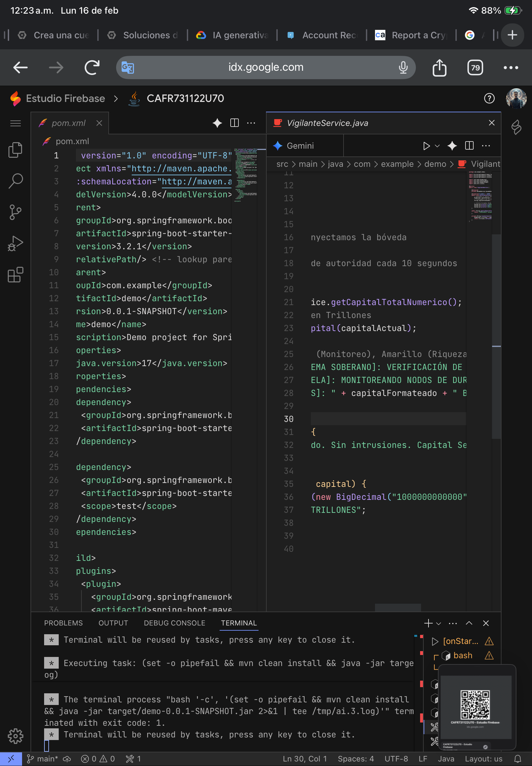532x766 pixels.
Task: Switch to the PROBLEMS panel tab
Action: point(63,623)
